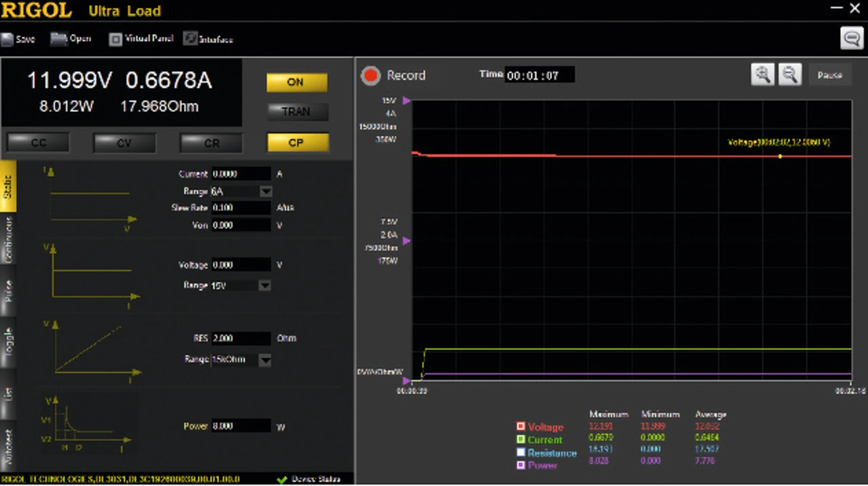Select CC mode
Image resolution: width=868 pixels, height=486 pixels.
tap(39, 143)
